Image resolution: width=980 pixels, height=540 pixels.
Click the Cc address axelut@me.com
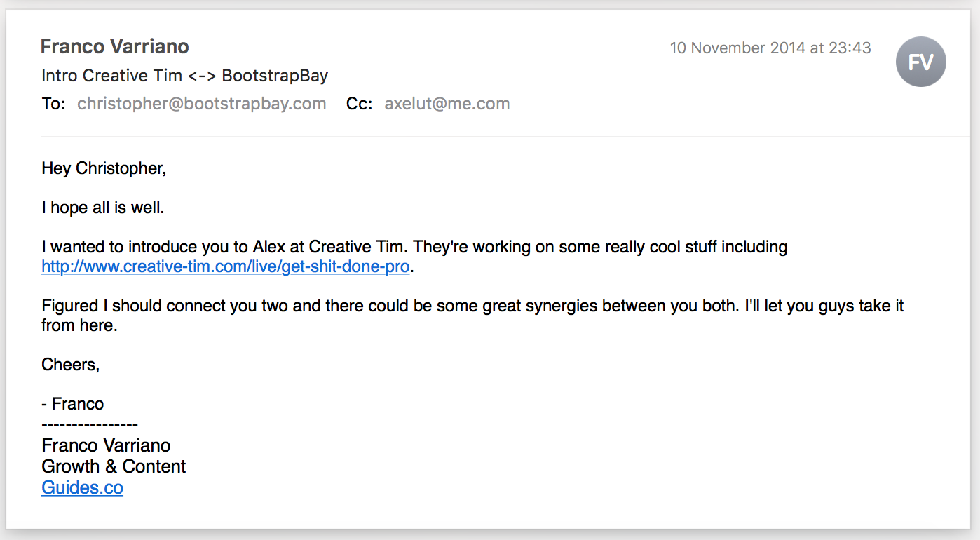(447, 104)
